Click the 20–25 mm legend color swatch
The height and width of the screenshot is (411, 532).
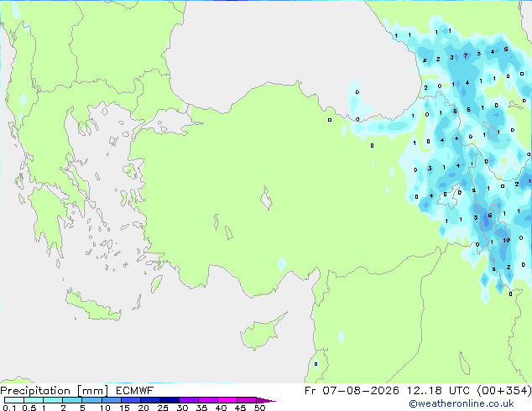(149, 400)
